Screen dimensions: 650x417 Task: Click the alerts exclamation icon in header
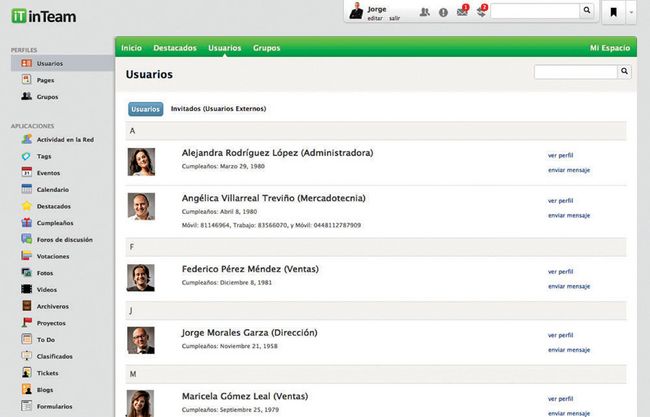click(443, 12)
